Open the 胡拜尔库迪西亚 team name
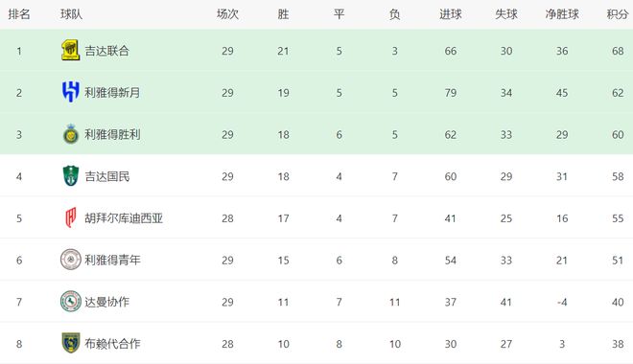Viewport: 633px width, 364px height. click(124, 218)
